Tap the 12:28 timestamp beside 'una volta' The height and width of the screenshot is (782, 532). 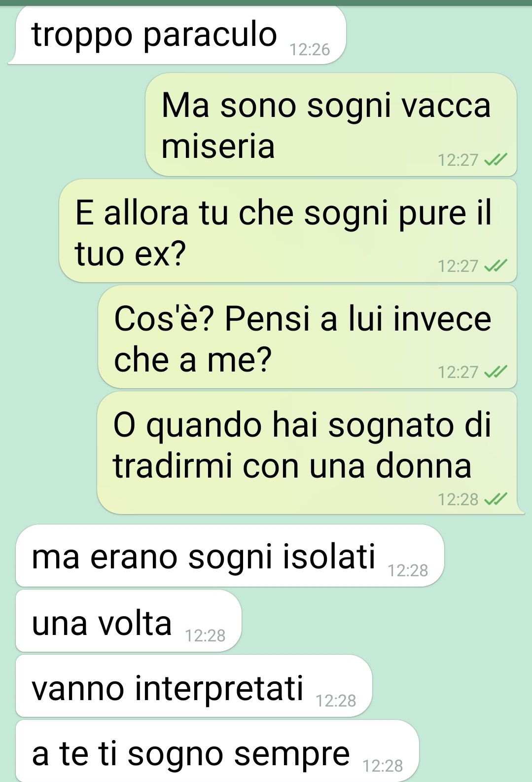(x=205, y=635)
